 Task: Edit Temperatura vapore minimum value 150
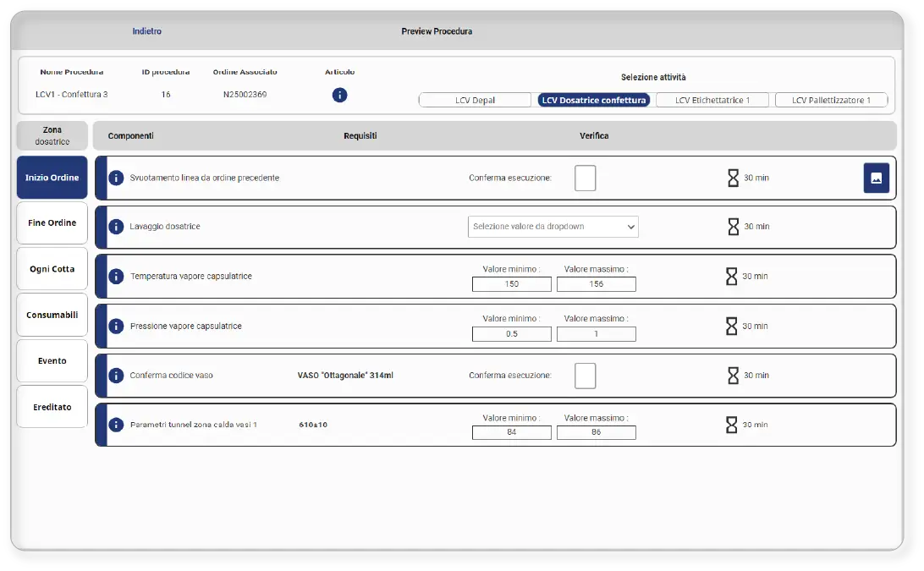(x=511, y=284)
